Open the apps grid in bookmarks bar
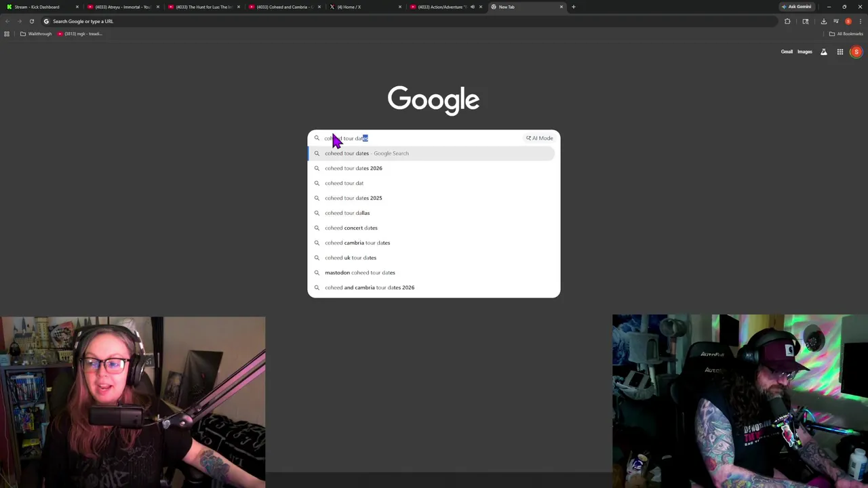This screenshot has width=868, height=488. pyautogui.click(x=7, y=34)
